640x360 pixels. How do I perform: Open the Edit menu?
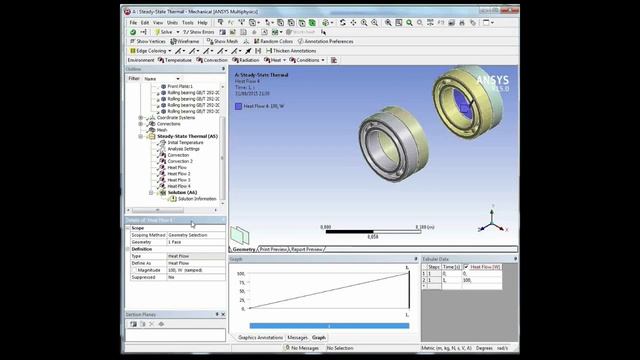tap(145, 23)
